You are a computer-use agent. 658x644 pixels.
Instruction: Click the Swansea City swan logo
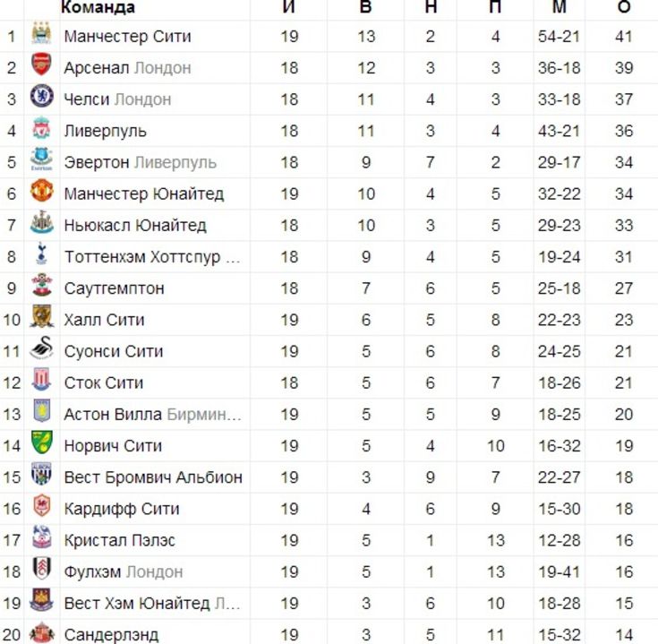[41, 348]
